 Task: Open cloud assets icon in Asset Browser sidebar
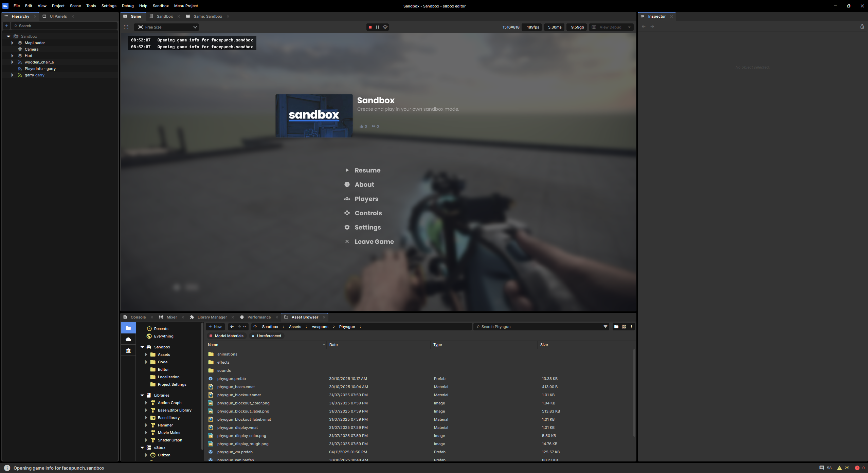128,339
